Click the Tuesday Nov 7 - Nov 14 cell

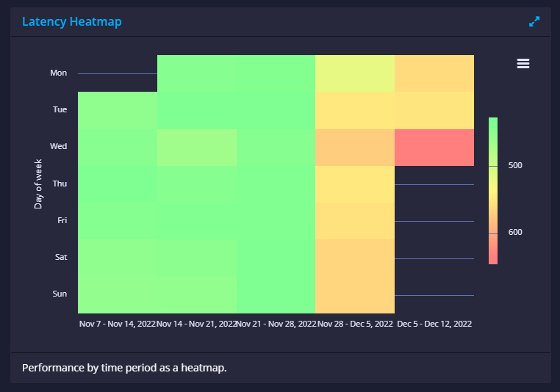click(x=118, y=111)
